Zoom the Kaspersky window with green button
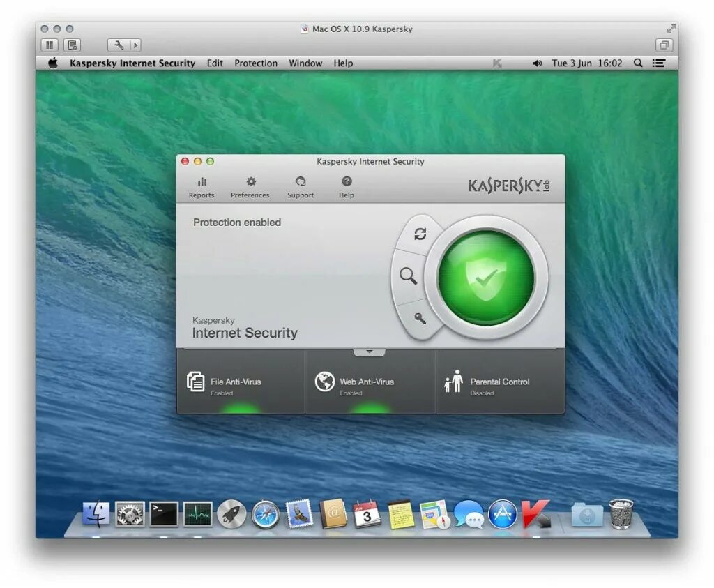The image size is (714, 588). 210,161
